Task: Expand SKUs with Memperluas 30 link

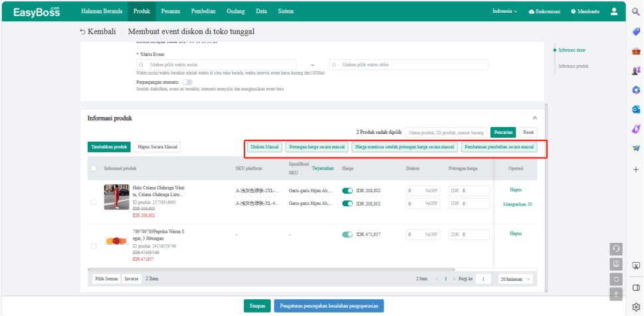Action: (518, 204)
